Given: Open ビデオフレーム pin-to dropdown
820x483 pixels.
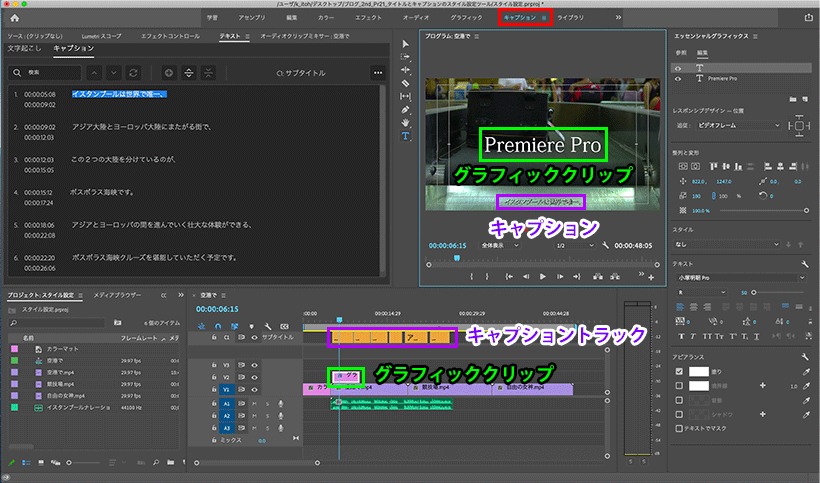Looking at the screenshot, I should [x=737, y=125].
